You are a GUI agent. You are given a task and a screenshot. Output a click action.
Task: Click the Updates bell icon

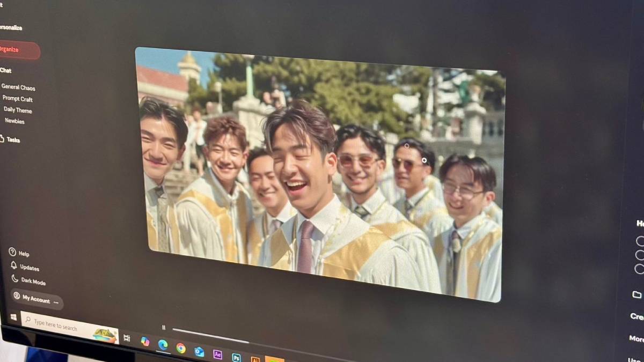point(14,265)
